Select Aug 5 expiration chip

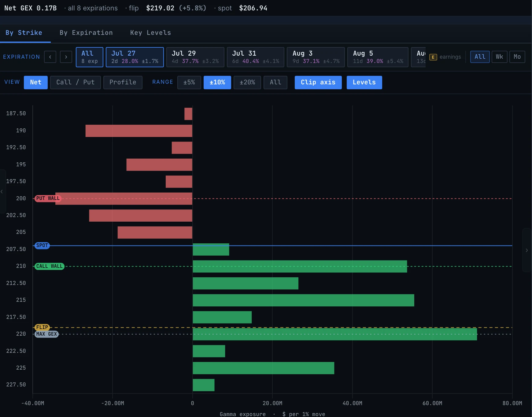click(378, 57)
